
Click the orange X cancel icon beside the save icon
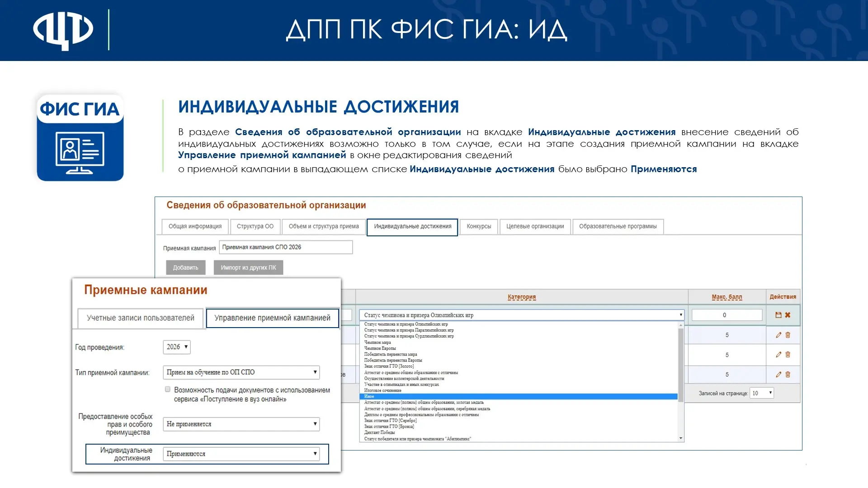(x=788, y=315)
